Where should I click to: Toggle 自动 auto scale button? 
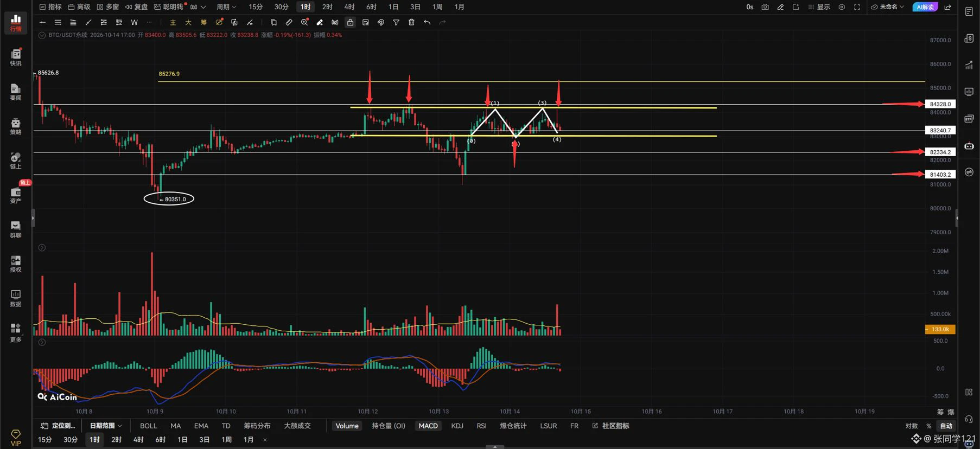click(x=946, y=426)
